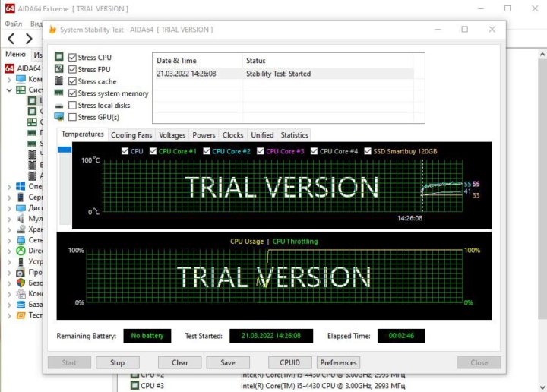547x392 pixels.
Task: Click the database icon in sidebar tree
Action: tap(21, 305)
